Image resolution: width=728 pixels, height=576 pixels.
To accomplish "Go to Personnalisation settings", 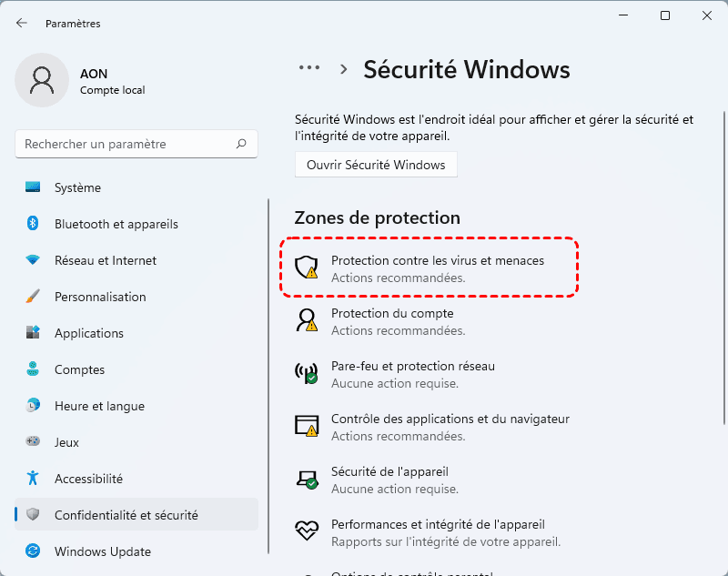I will [x=100, y=297].
